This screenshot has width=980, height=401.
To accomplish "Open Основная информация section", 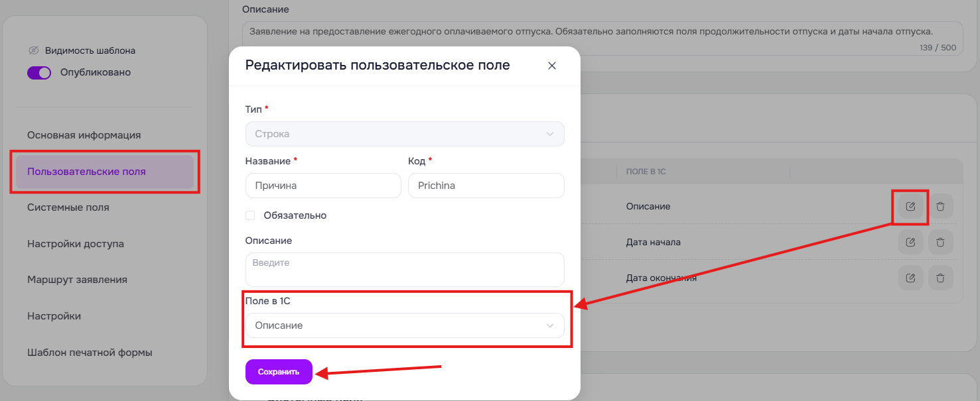I will click(84, 135).
